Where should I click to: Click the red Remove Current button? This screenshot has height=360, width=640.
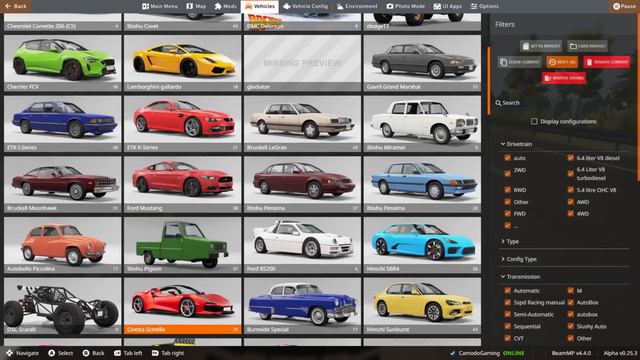[607, 62]
